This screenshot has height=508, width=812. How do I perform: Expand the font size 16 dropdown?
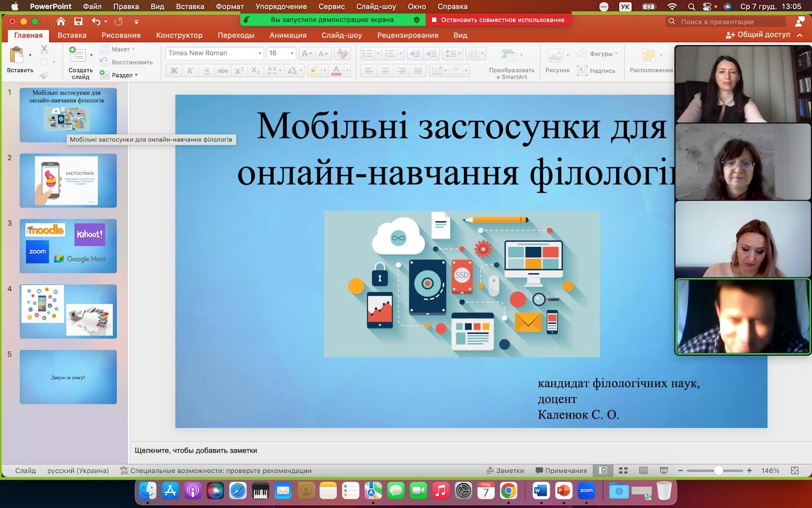click(x=292, y=53)
